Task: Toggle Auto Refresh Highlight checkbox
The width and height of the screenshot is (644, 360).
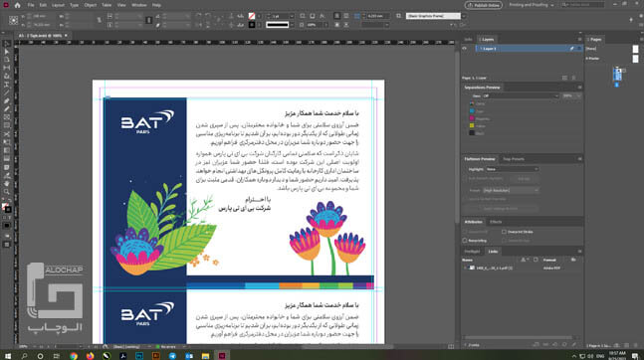Action: coord(465,178)
